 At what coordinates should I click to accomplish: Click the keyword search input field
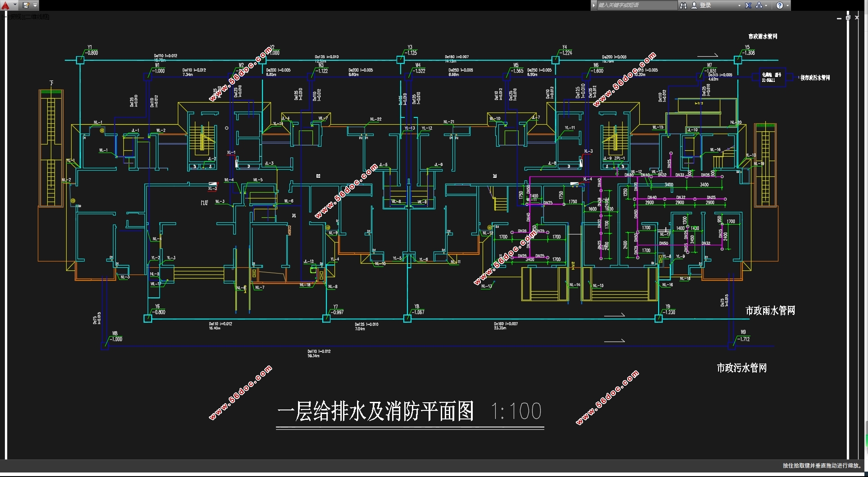click(x=637, y=5)
